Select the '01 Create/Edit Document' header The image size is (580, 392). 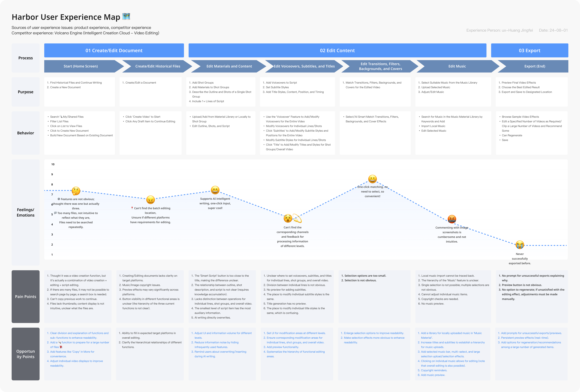point(114,50)
